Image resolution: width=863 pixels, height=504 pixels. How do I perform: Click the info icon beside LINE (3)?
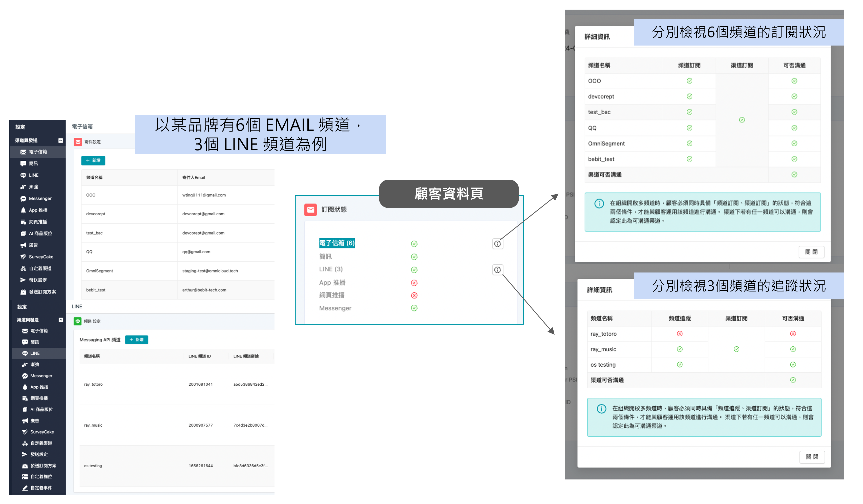click(x=498, y=270)
